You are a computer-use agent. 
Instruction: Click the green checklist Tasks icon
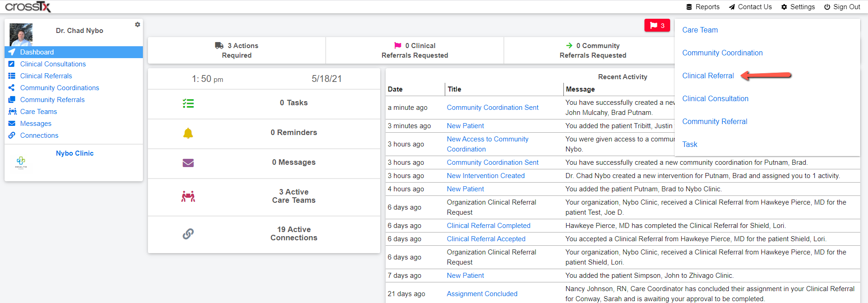coord(188,103)
